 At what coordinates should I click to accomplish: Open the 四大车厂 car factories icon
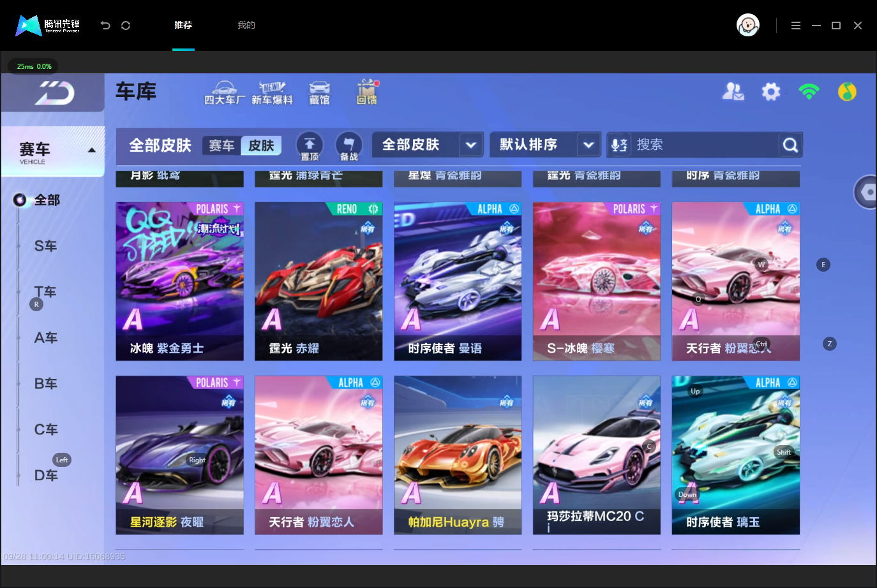[x=224, y=93]
